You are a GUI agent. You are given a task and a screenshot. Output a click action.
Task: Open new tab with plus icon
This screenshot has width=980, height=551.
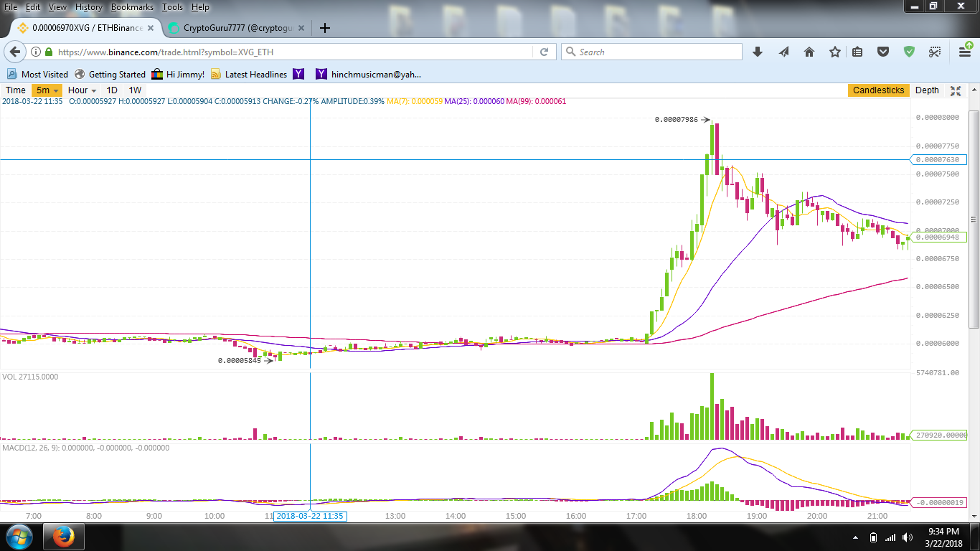point(325,28)
